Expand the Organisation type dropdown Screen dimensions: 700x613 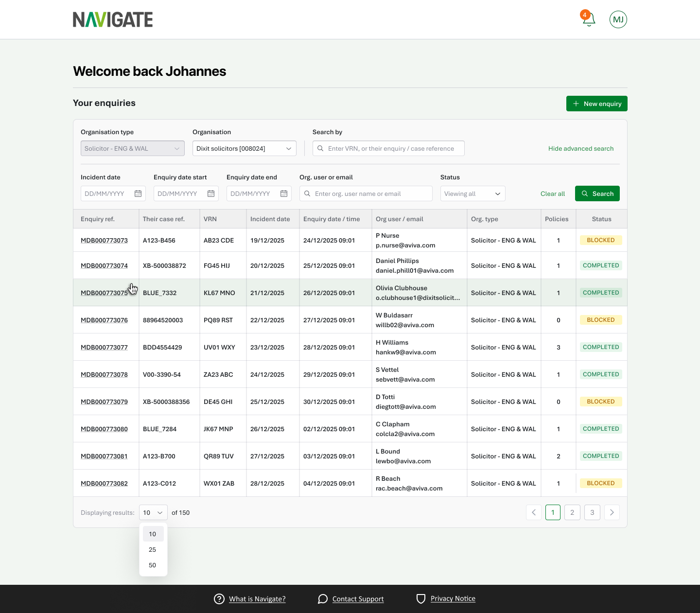[133, 148]
